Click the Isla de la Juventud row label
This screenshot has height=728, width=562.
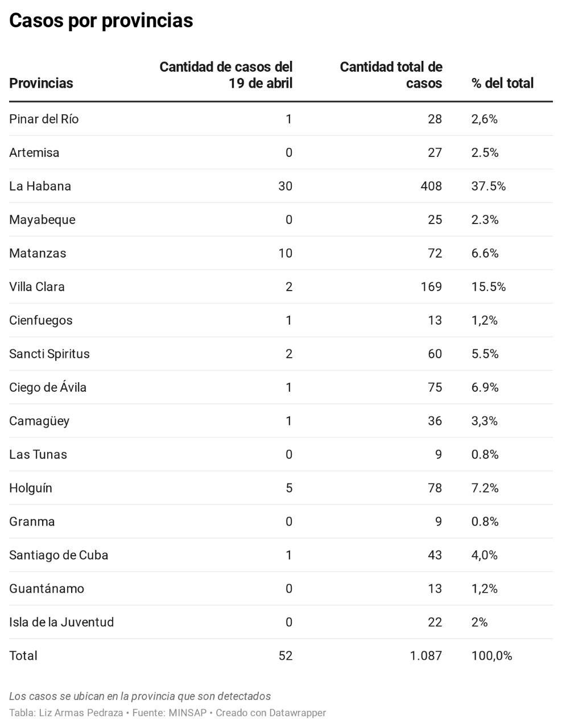click(61, 622)
